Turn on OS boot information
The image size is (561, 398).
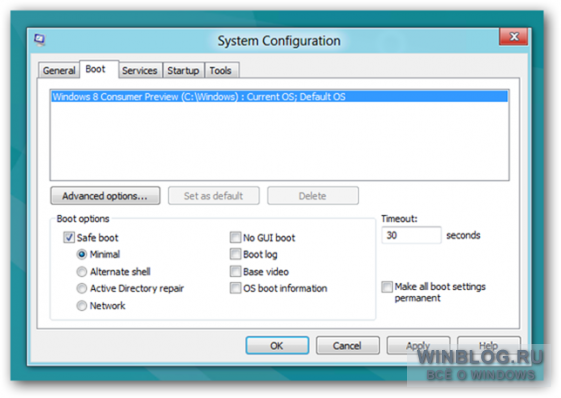point(235,288)
